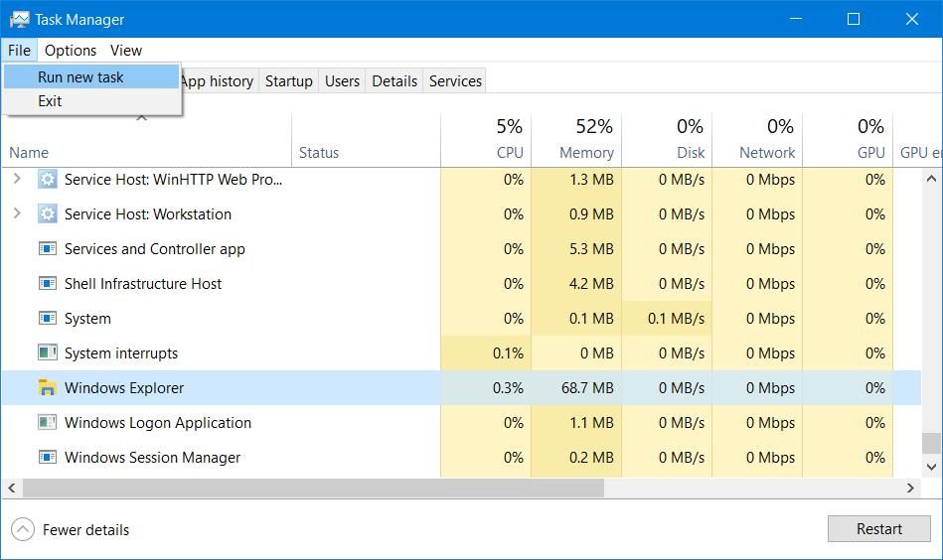Choose Exit from the File menu
The image size is (943, 560).
point(91,101)
